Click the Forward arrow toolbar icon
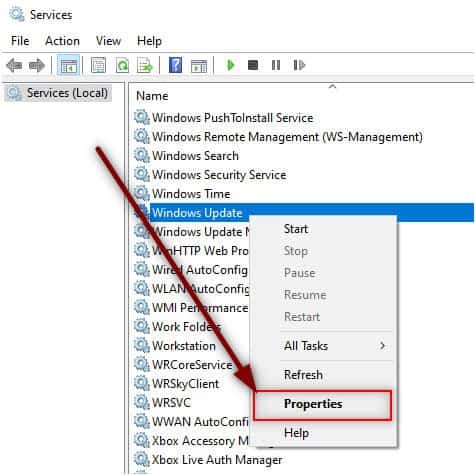This screenshot has height=475, width=475. coord(37,65)
